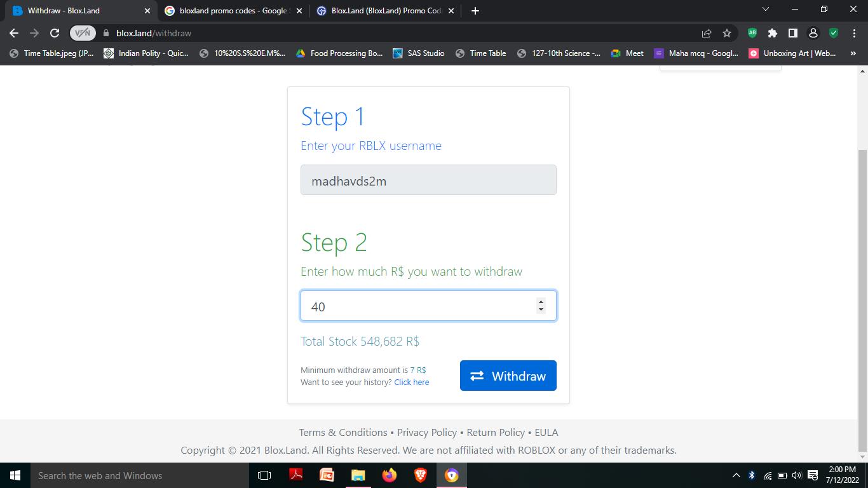
Task: Open SAS Studio bookmark
Action: pos(419,53)
